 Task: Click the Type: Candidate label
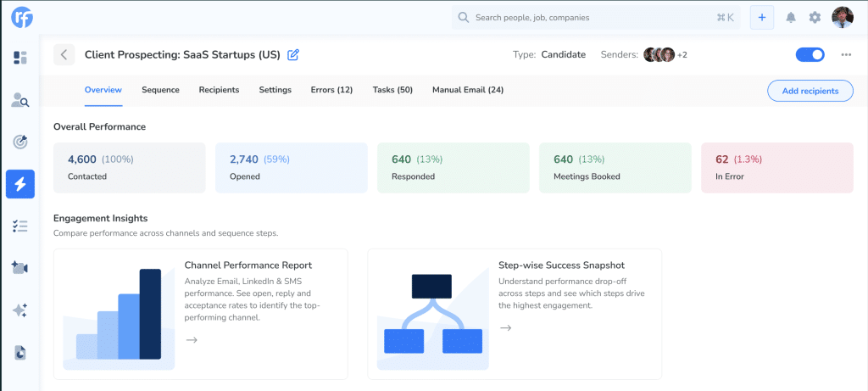pos(549,55)
